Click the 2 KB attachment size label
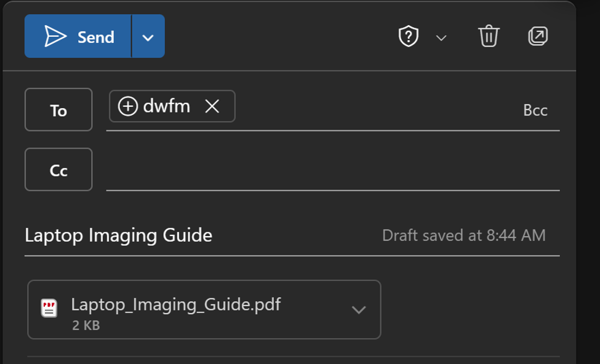The height and width of the screenshot is (364, 600). [x=86, y=325]
